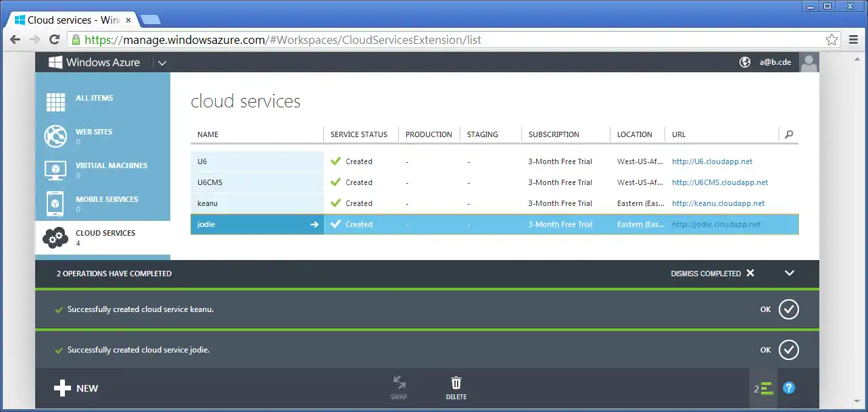The height and width of the screenshot is (412, 868).
Task: Select the Cloud Services gears icon
Action: coord(55,237)
